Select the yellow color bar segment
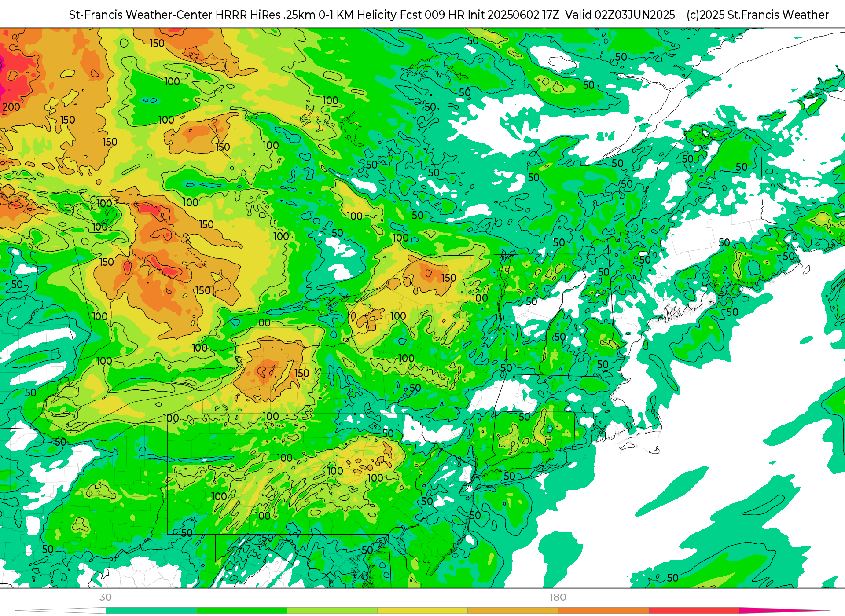This screenshot has height=616, width=845. coord(422,611)
